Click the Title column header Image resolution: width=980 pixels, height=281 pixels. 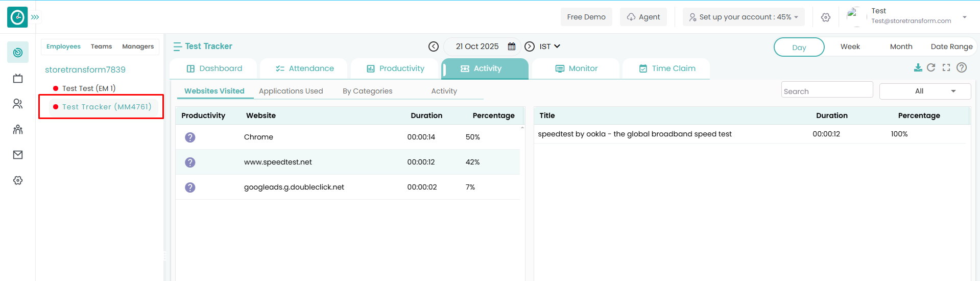547,115
